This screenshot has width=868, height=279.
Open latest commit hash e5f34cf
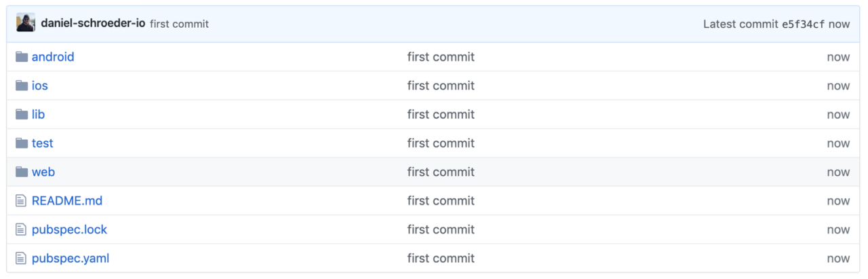(804, 24)
